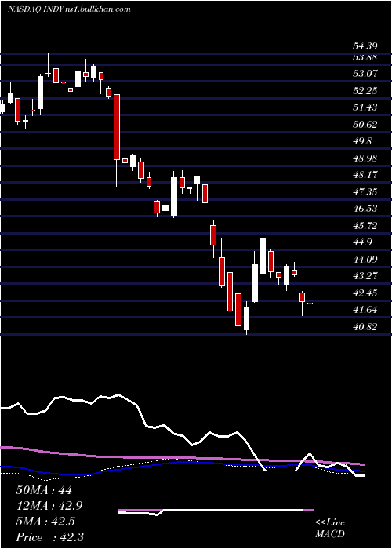Click the 44.9 price axis label
392x549 pixels.
pyautogui.click(x=362, y=242)
